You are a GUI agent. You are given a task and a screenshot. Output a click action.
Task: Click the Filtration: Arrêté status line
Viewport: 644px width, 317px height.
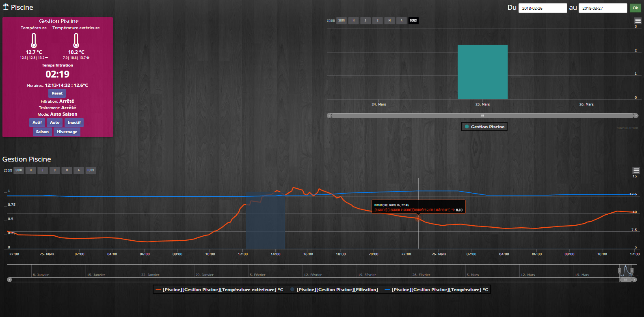[x=57, y=101]
